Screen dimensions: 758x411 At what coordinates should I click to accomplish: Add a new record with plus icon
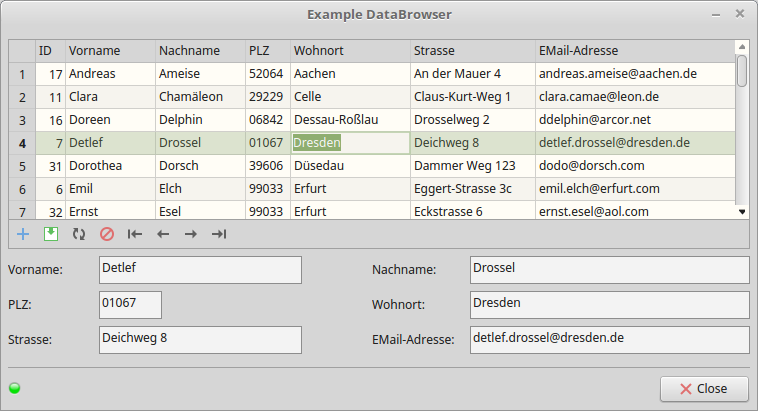23,234
